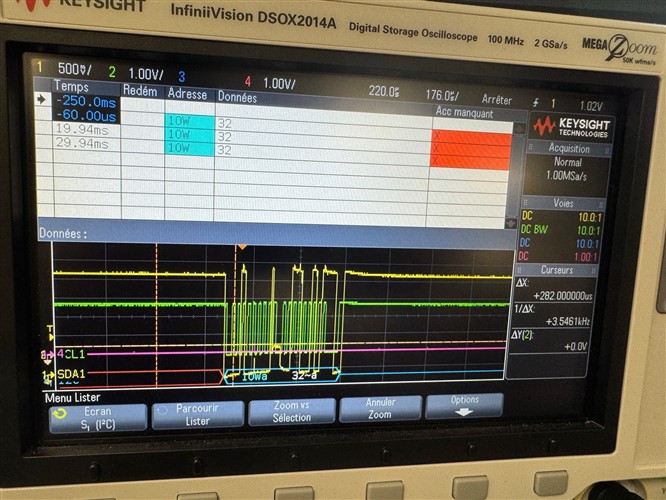
Task: Click the 176.0 time per division readout
Action: (x=442, y=95)
